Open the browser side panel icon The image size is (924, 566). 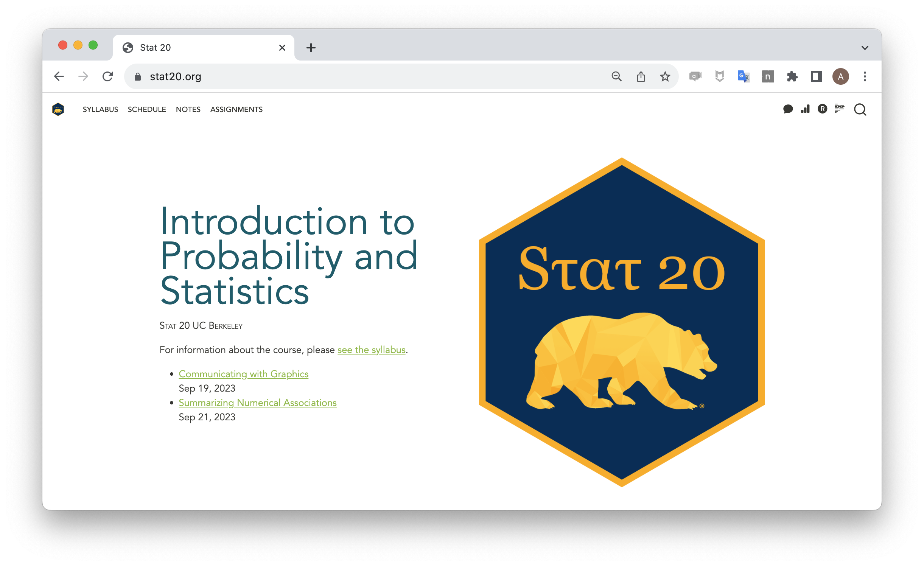pos(816,76)
